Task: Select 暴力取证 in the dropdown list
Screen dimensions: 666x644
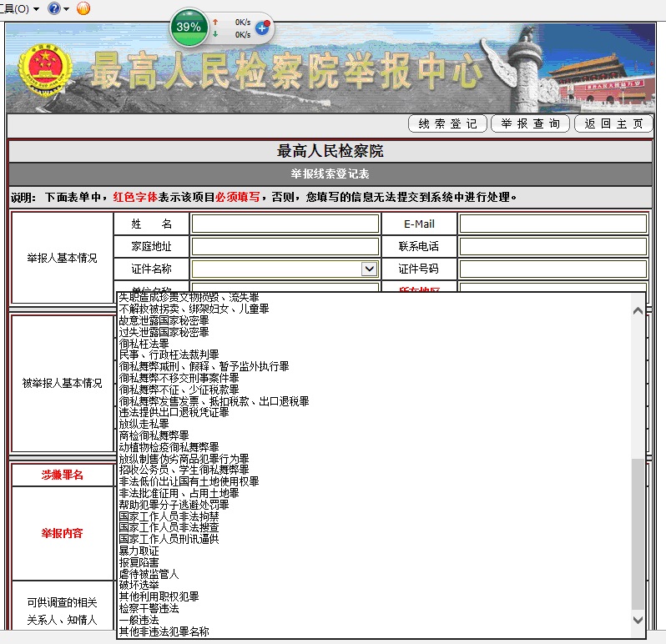Action: click(139, 551)
